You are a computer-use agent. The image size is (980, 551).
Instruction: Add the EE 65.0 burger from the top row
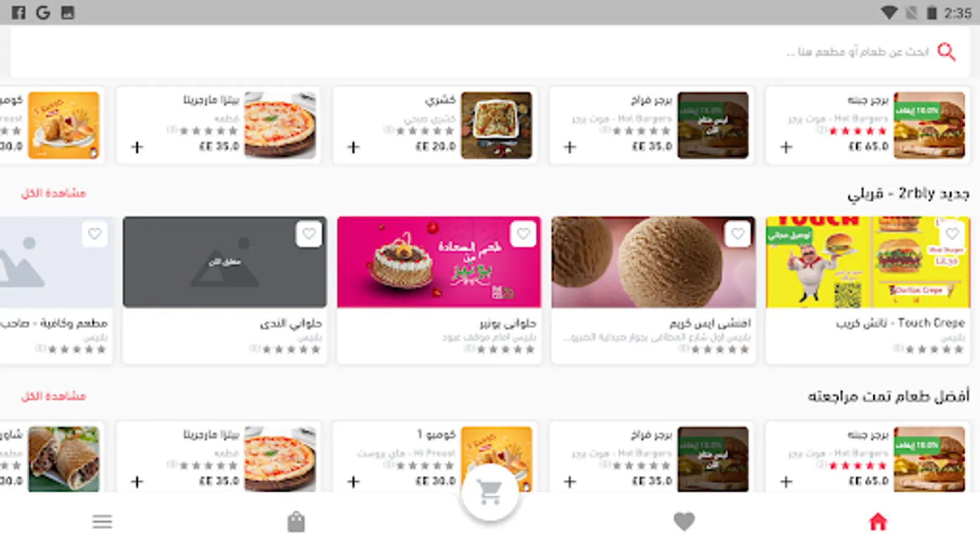(x=786, y=147)
